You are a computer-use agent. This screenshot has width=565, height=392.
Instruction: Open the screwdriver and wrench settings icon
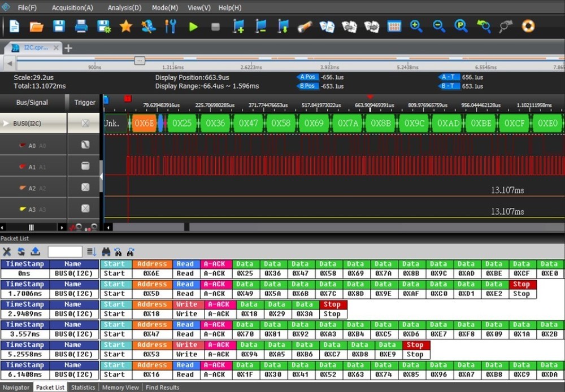(x=170, y=27)
